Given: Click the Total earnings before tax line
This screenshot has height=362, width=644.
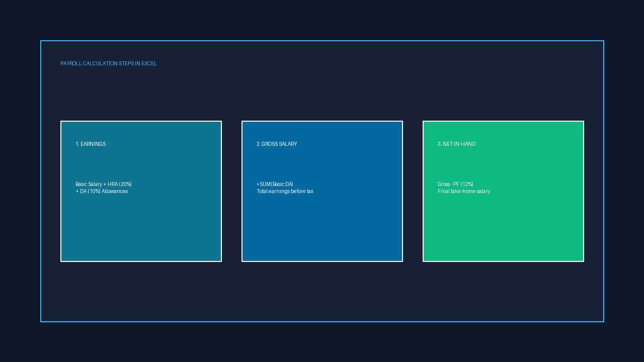Looking at the screenshot, I should point(285,192).
